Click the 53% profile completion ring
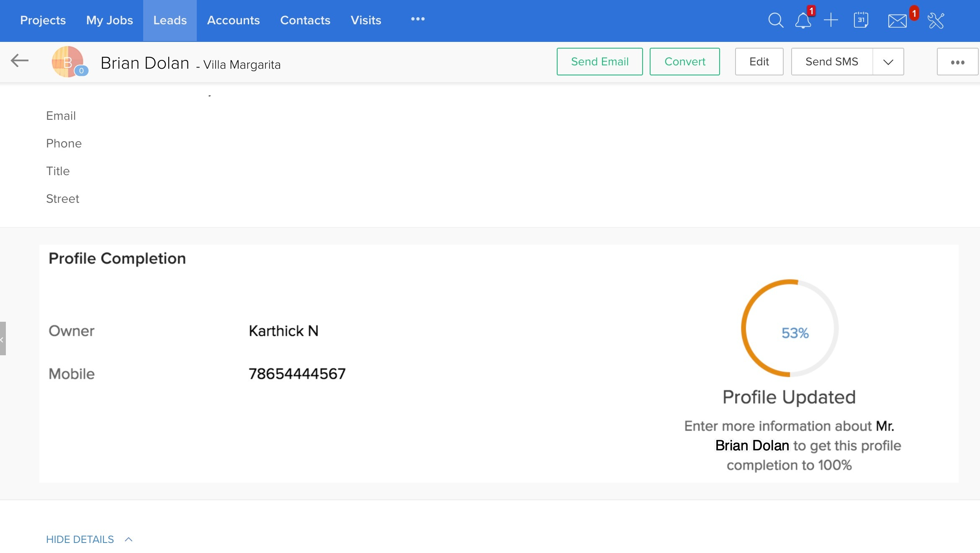This screenshot has width=980, height=553. (790, 328)
